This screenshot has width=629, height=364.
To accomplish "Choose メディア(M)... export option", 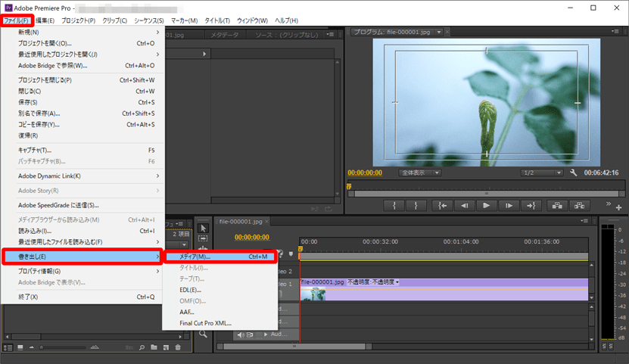I will (220, 257).
